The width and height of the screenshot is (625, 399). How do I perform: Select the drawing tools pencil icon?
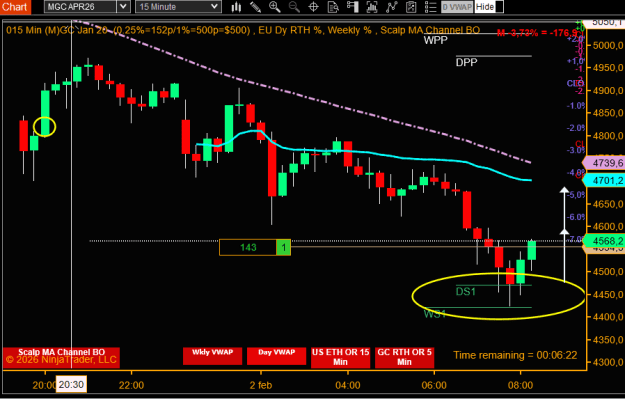point(255,7)
